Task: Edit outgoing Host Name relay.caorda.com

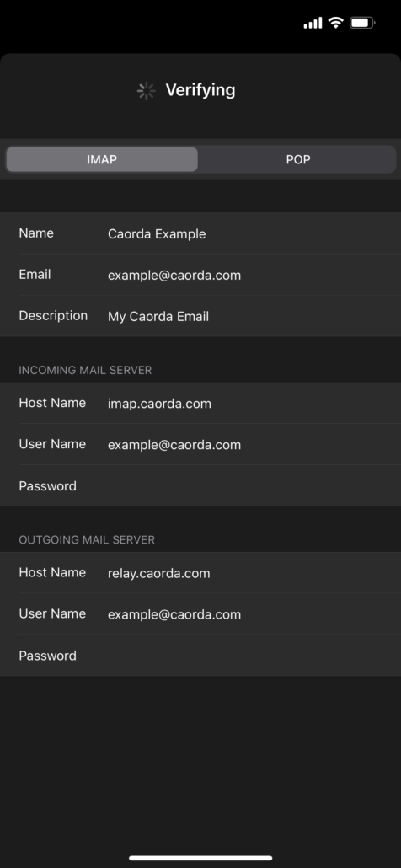Action: (200, 573)
